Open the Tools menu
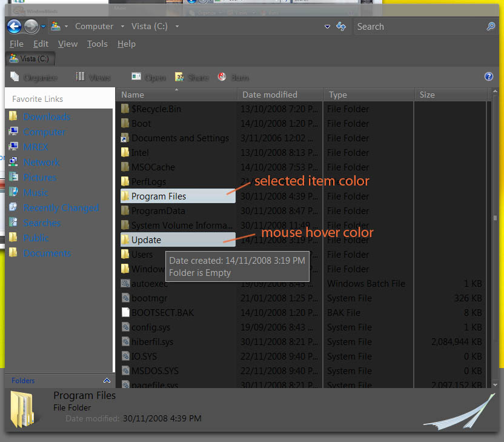Image resolution: width=504 pixels, height=442 pixels. tap(97, 44)
